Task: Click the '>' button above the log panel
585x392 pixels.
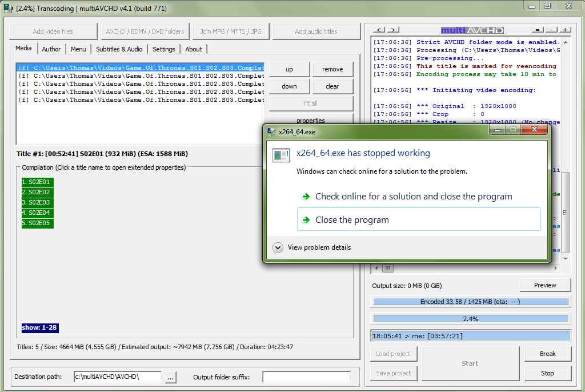Action: click(393, 30)
